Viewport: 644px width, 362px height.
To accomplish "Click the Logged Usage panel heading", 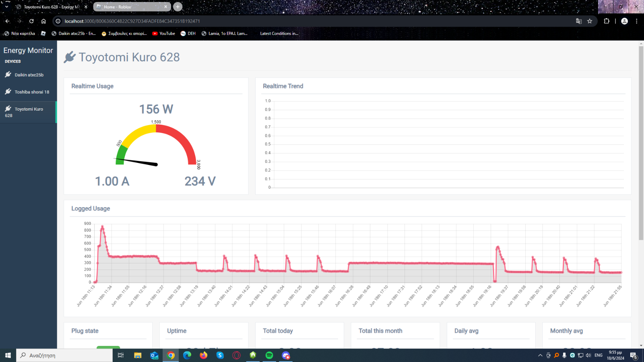I will tap(91, 208).
